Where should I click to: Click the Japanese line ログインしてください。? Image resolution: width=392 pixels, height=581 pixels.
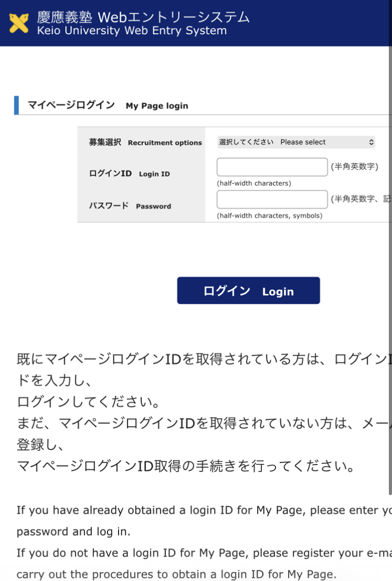click(x=89, y=402)
